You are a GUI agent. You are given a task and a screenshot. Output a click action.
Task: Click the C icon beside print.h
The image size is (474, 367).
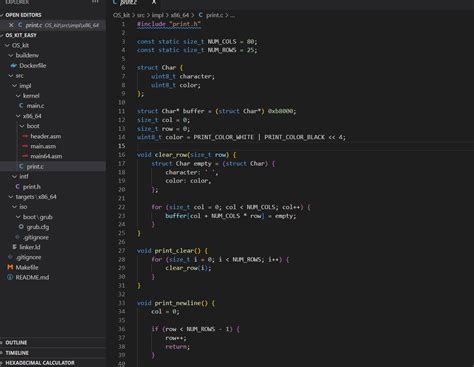17,187
